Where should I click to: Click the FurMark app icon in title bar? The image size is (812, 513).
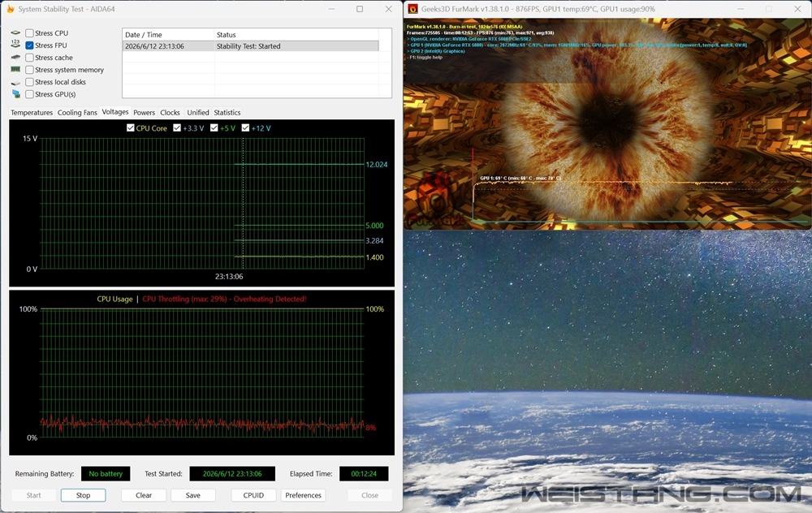point(412,9)
